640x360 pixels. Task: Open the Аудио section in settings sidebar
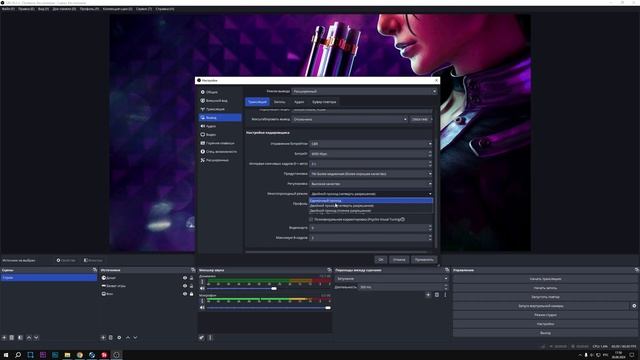click(x=220, y=126)
